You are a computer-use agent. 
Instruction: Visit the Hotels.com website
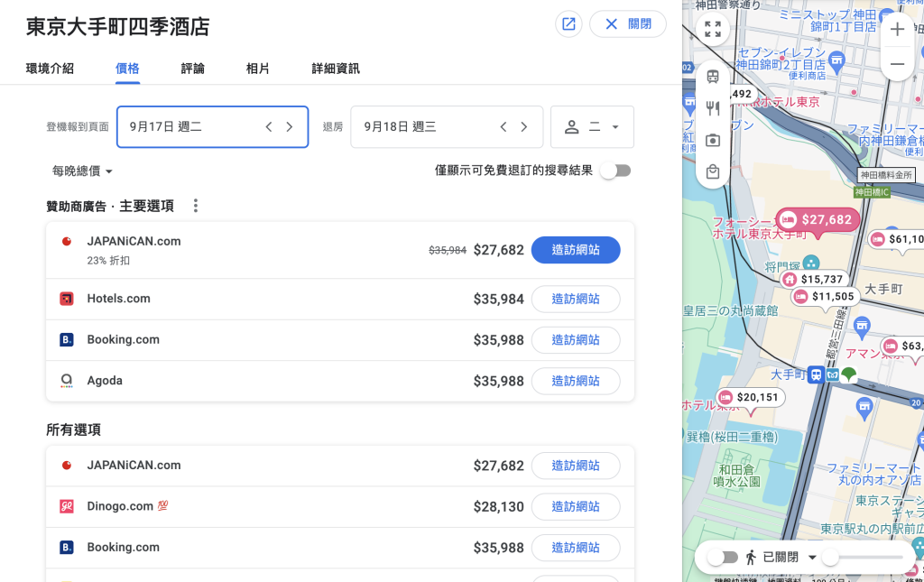tap(576, 299)
